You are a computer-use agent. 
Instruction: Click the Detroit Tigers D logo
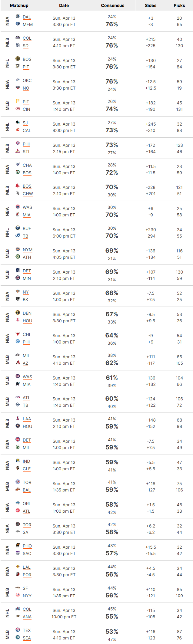(x=18, y=270)
